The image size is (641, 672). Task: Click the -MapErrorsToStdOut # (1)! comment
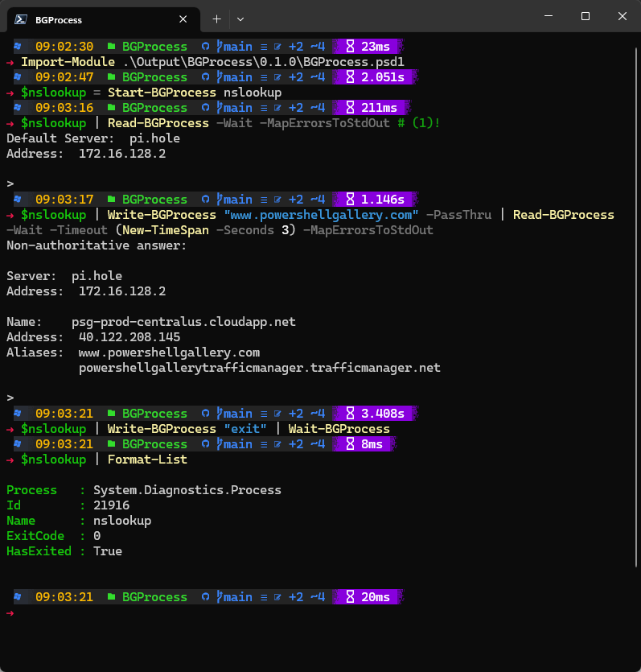pos(350,123)
